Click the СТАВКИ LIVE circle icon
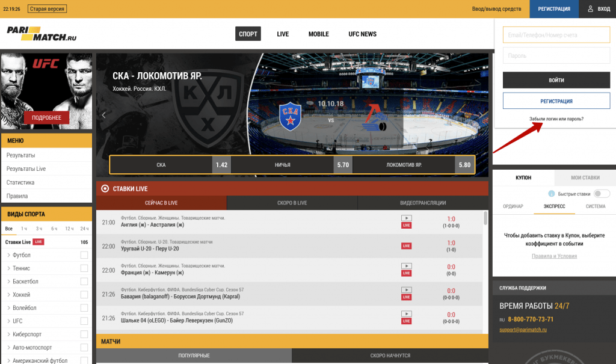Image resolution: width=616 pixels, height=364 pixels. 105,189
